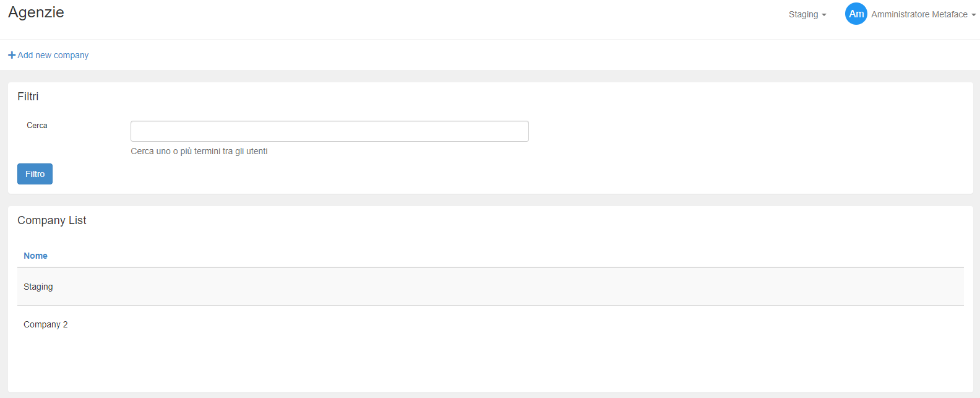Viewport: 980px width, 398px height.
Task: Click the Company List heading
Action: click(52, 220)
